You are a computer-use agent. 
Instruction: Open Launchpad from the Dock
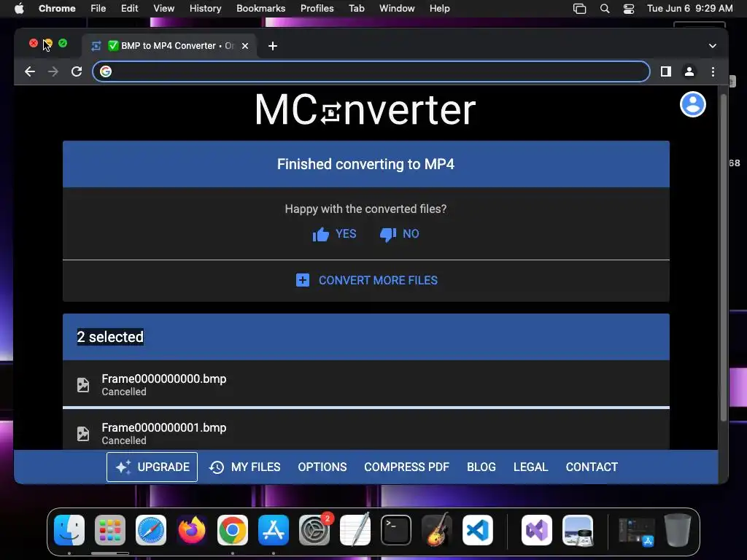click(x=110, y=530)
